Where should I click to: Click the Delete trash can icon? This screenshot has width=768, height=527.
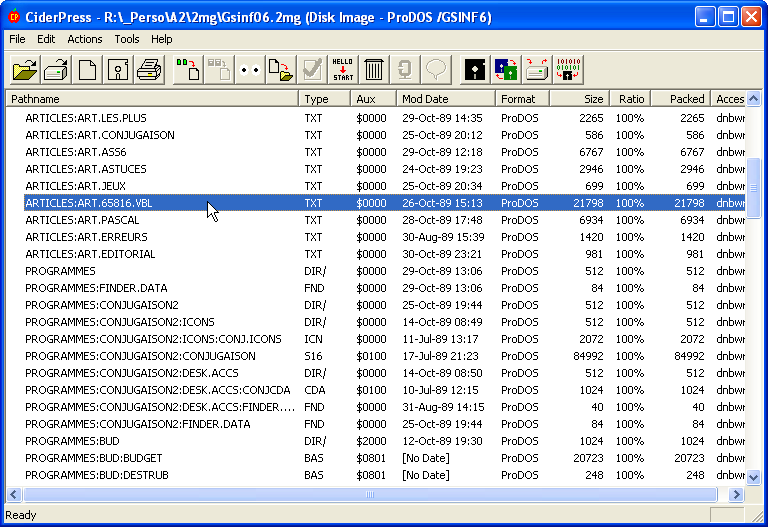(374, 70)
